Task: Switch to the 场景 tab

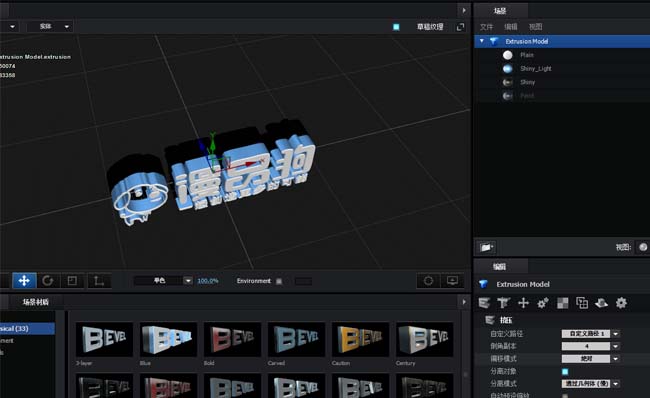Action: pyautogui.click(x=500, y=11)
